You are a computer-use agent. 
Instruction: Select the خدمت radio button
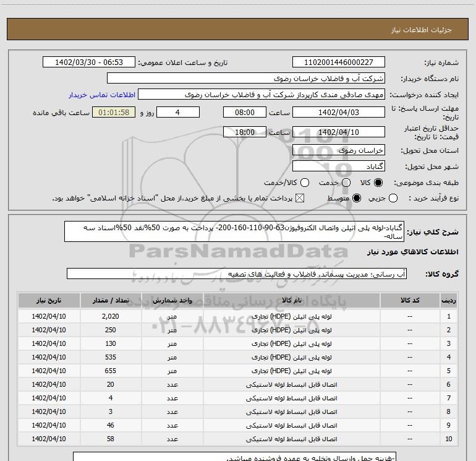pyautogui.click(x=346, y=183)
